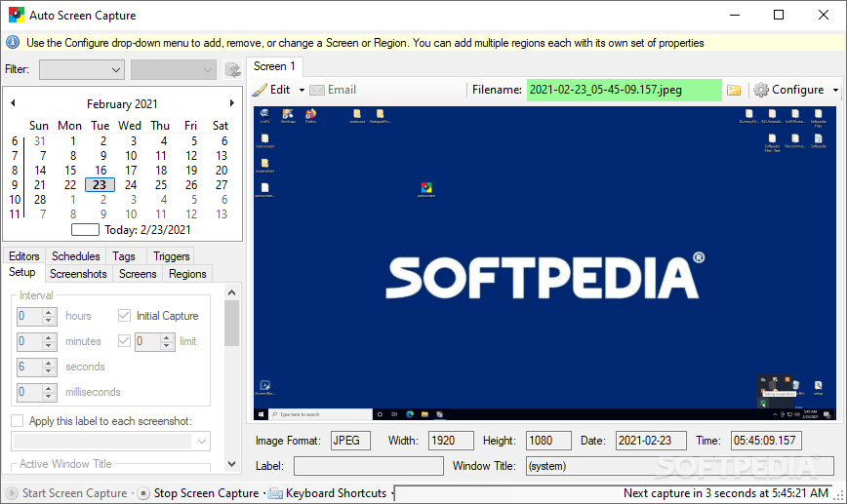Increase the hours spinner value
The image size is (847, 504).
point(49,312)
